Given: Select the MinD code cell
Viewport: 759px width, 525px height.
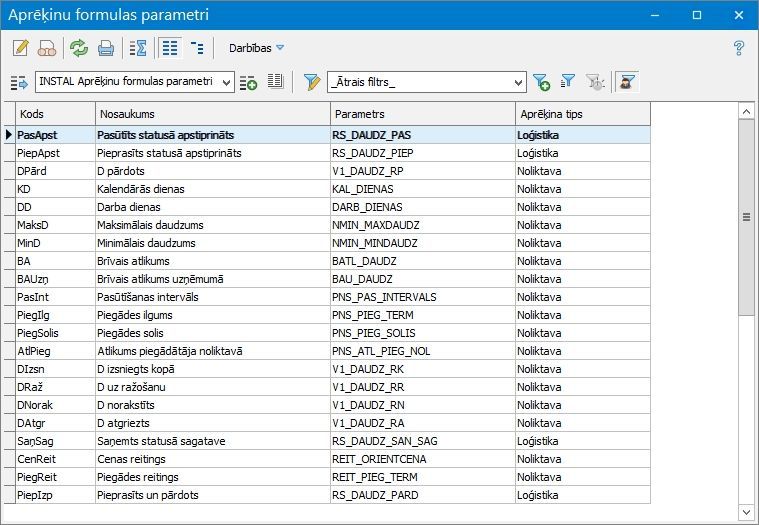Looking at the screenshot, I should [56, 243].
